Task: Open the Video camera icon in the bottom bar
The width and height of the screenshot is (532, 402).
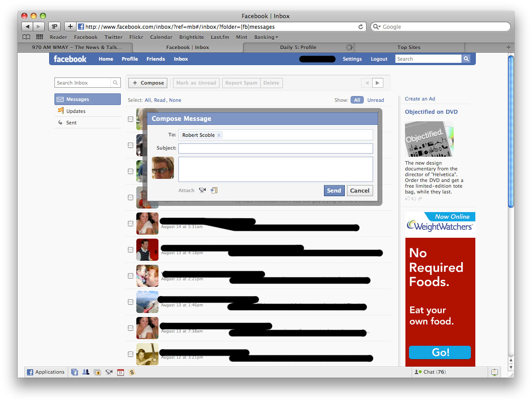Action: 109,372
